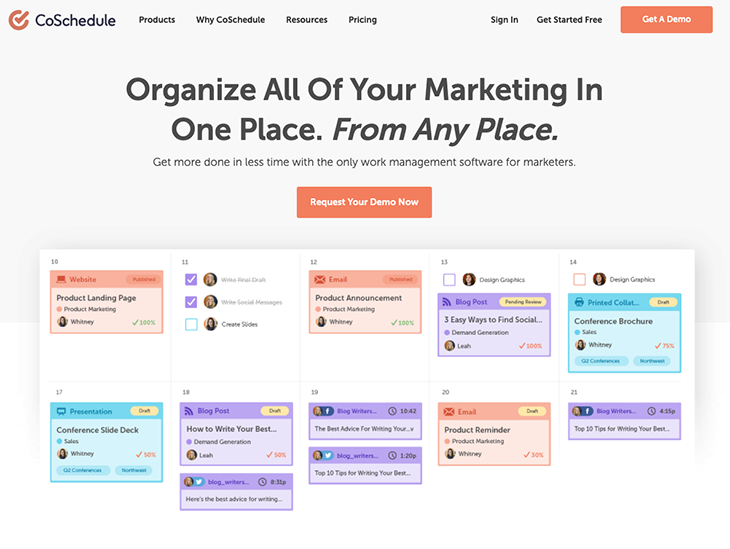Open the Resources menu
The height and width of the screenshot is (549, 730).
(x=307, y=20)
